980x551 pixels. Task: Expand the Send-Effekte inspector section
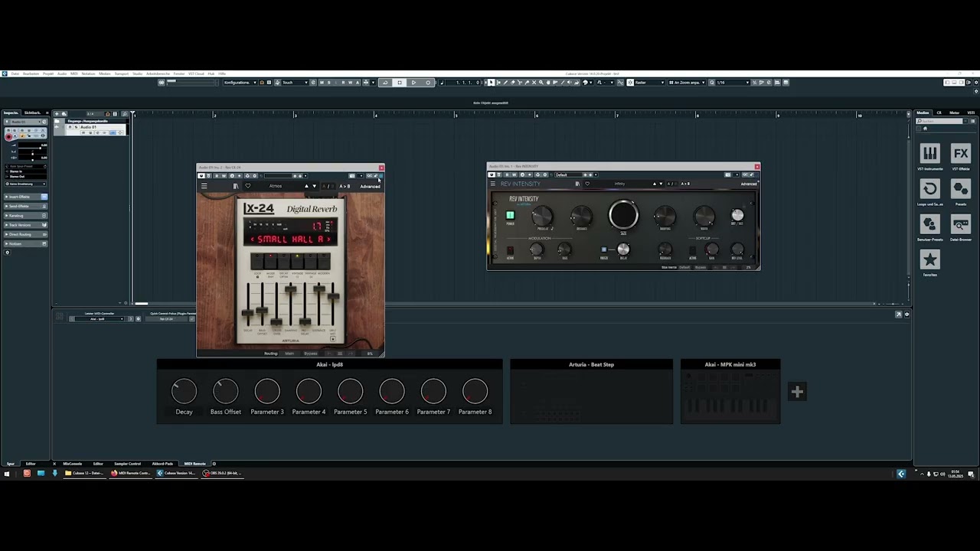click(26, 207)
